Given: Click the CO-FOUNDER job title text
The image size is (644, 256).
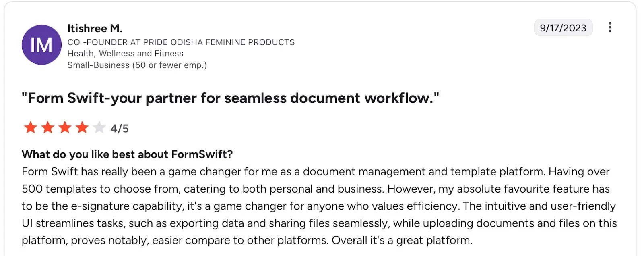Looking at the screenshot, I should coord(181,42).
